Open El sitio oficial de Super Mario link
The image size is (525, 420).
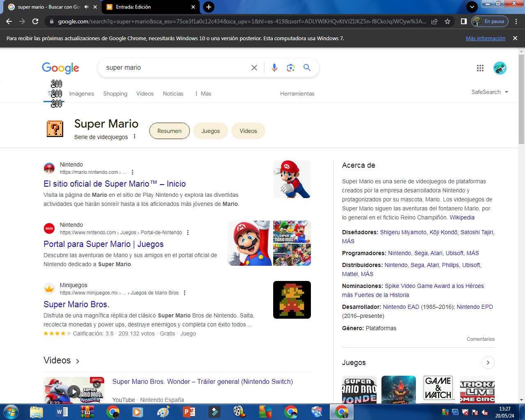[x=115, y=184]
